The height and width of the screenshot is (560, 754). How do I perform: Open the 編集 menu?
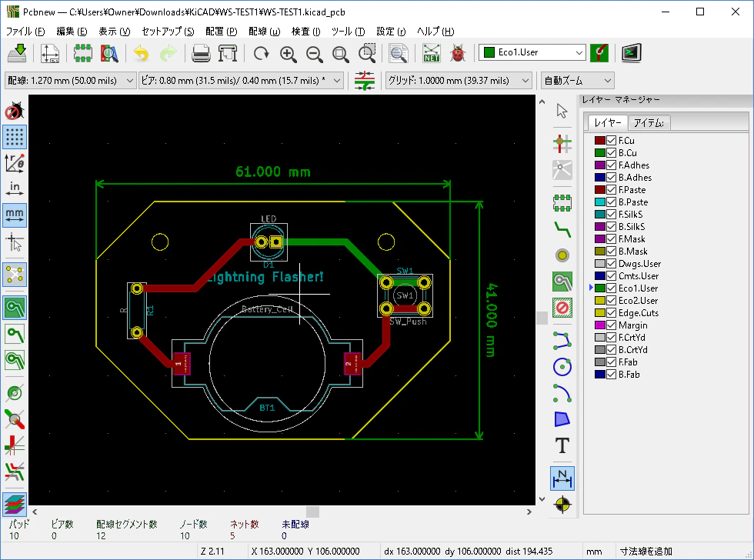tap(72, 32)
